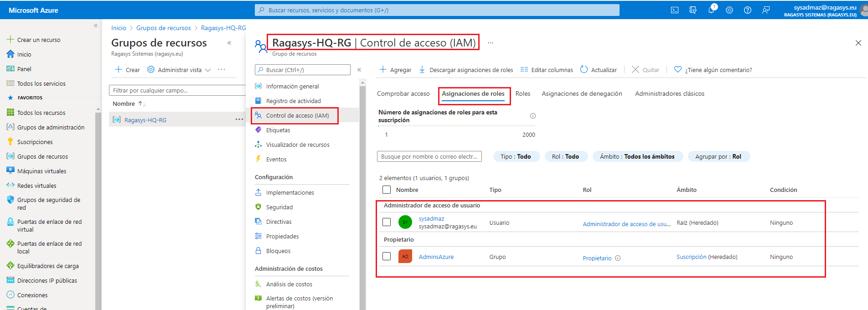Open Bloqueos menu item
This screenshot has width=868, height=310.
[x=278, y=251]
